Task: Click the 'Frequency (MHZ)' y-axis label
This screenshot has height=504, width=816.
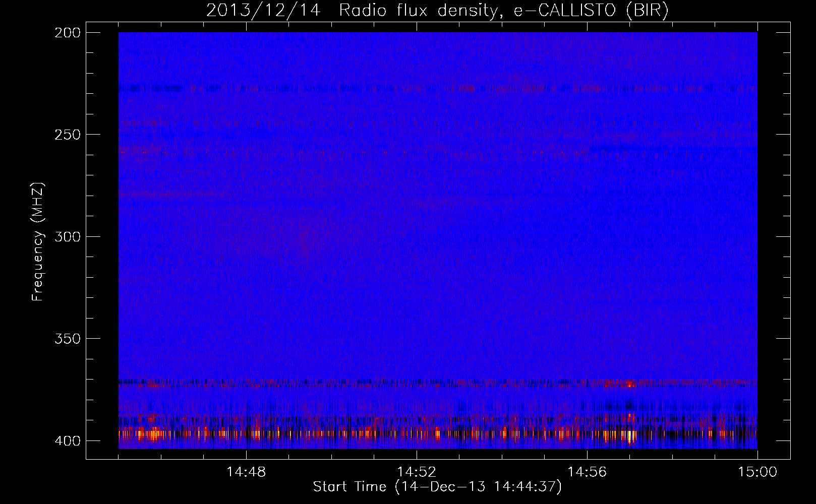Action: (x=37, y=242)
